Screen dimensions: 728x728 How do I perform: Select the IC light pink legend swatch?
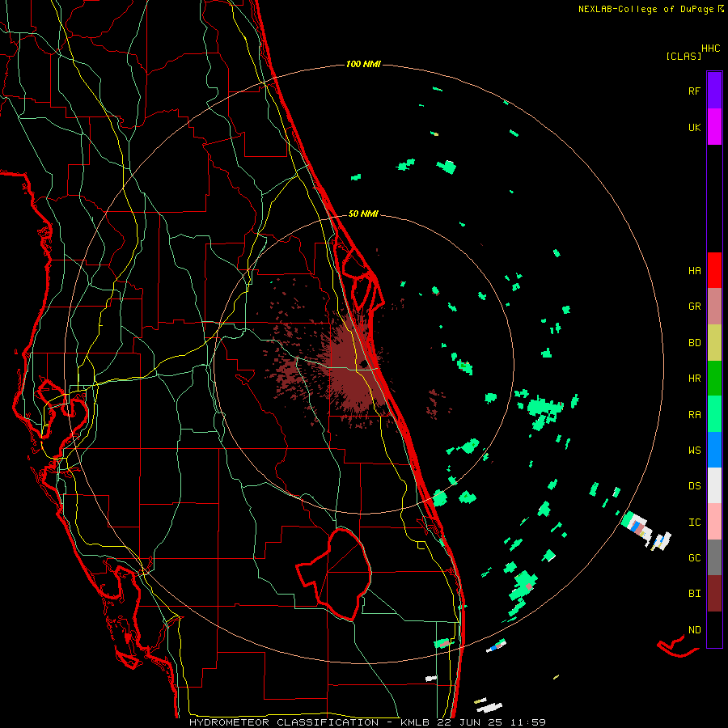[x=714, y=522]
